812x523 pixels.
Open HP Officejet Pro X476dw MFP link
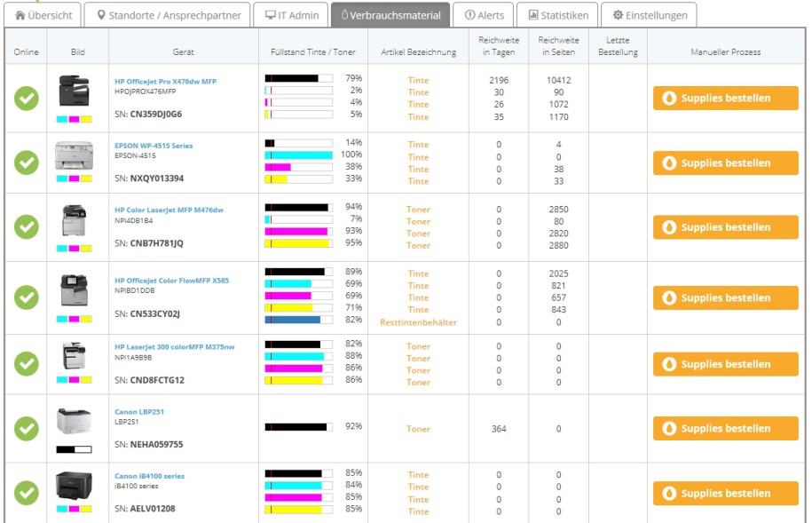coord(165,82)
